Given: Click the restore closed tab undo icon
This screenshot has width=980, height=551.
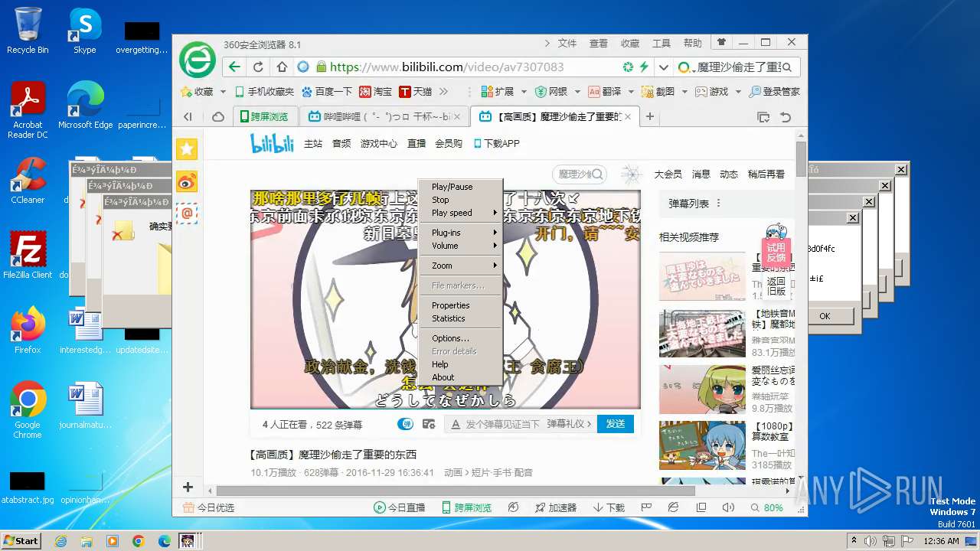Looking at the screenshot, I should (x=786, y=117).
